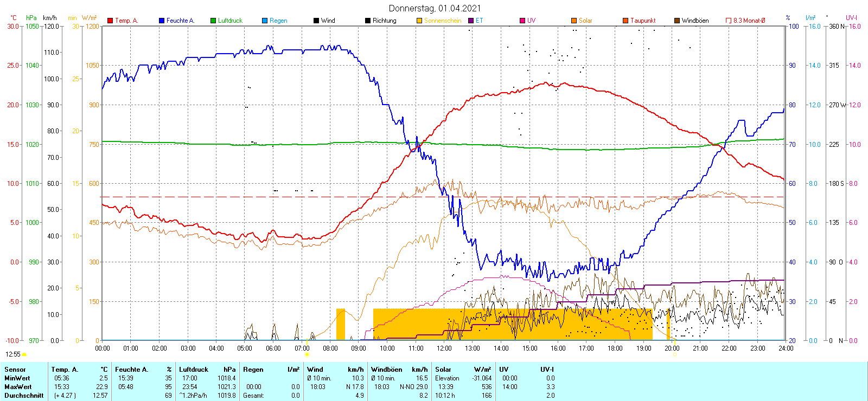Click the ^1.2hPa/h pressure trend

pyautogui.click(x=193, y=396)
